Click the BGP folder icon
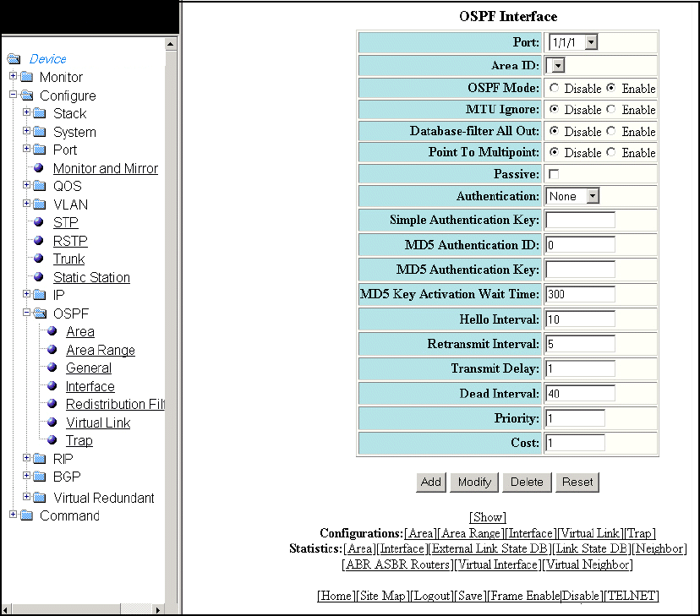 40,477
